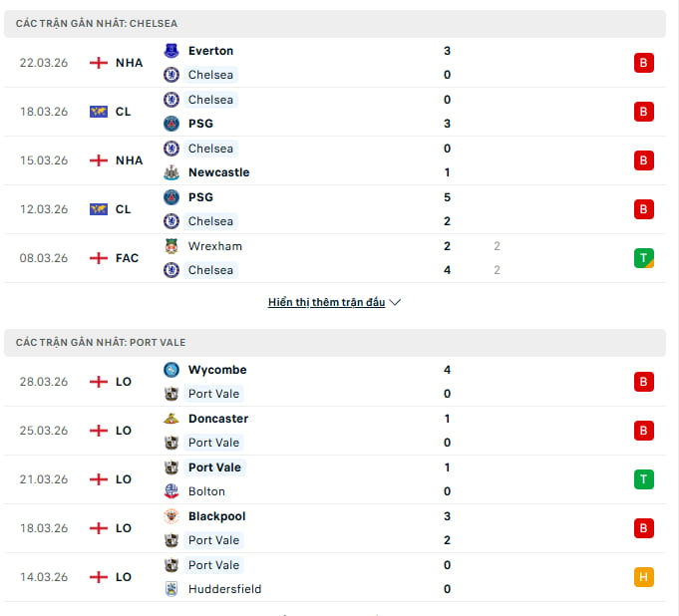Image resolution: width=679 pixels, height=616 pixels.
Task: Click the green T badge for Wrexham match
Action: coord(643,258)
